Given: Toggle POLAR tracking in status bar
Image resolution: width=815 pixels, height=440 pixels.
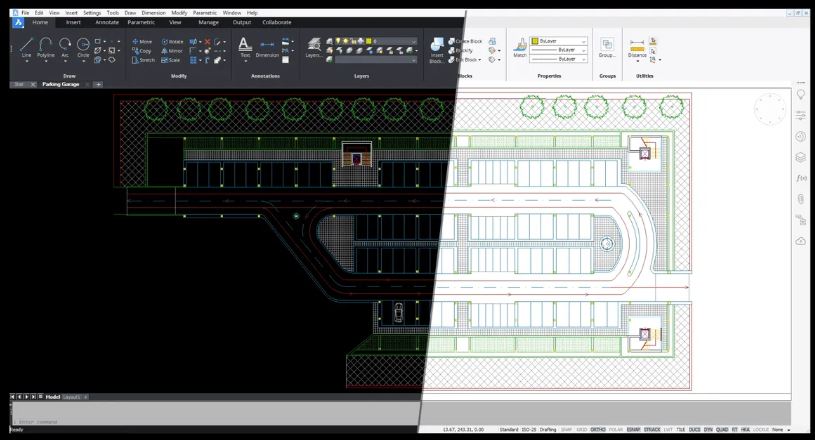Looking at the screenshot, I should [615, 430].
